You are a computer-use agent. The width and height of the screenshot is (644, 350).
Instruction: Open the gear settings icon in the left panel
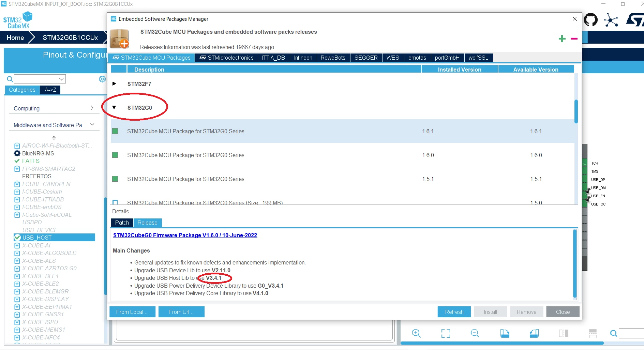[x=102, y=79]
